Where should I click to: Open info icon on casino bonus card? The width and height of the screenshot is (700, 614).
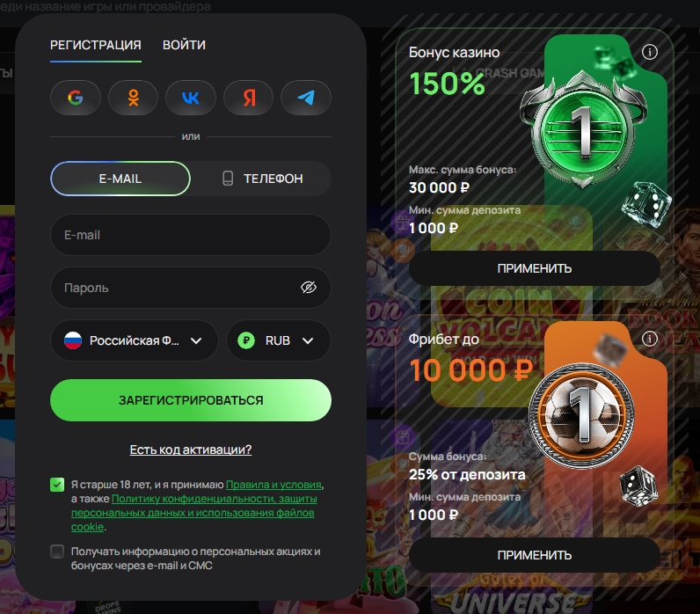point(650,52)
